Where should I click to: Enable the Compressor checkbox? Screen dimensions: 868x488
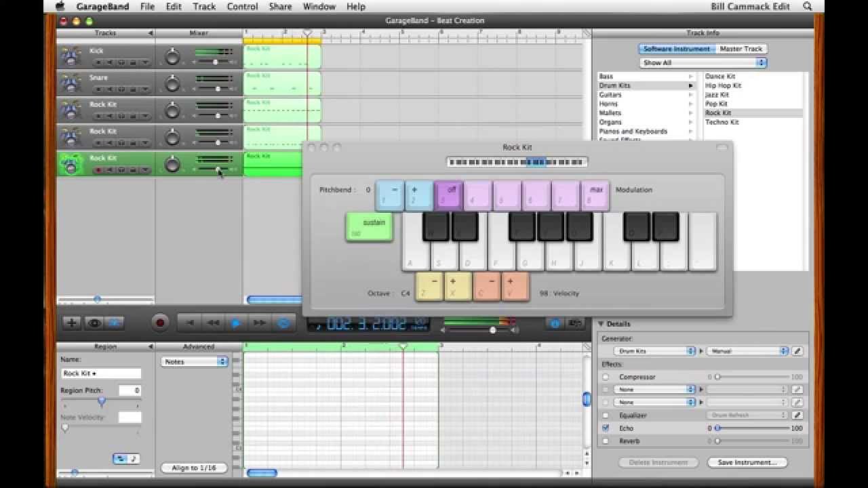click(x=606, y=377)
